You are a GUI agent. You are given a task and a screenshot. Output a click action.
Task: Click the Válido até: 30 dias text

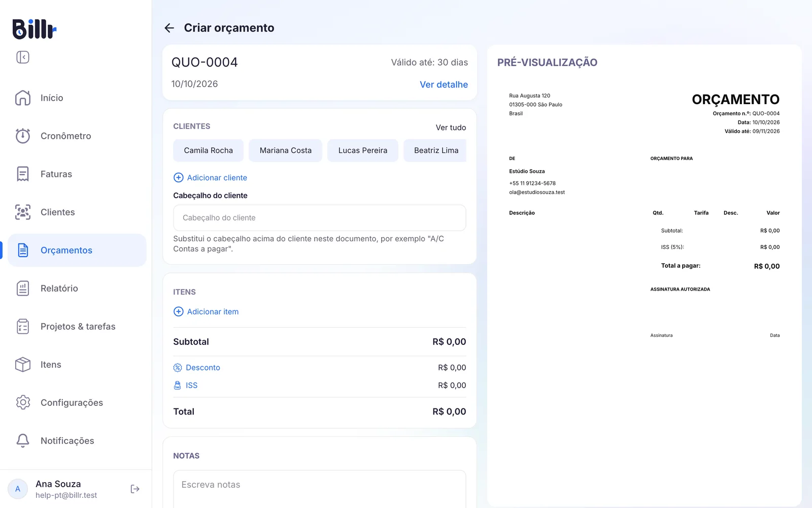point(429,62)
